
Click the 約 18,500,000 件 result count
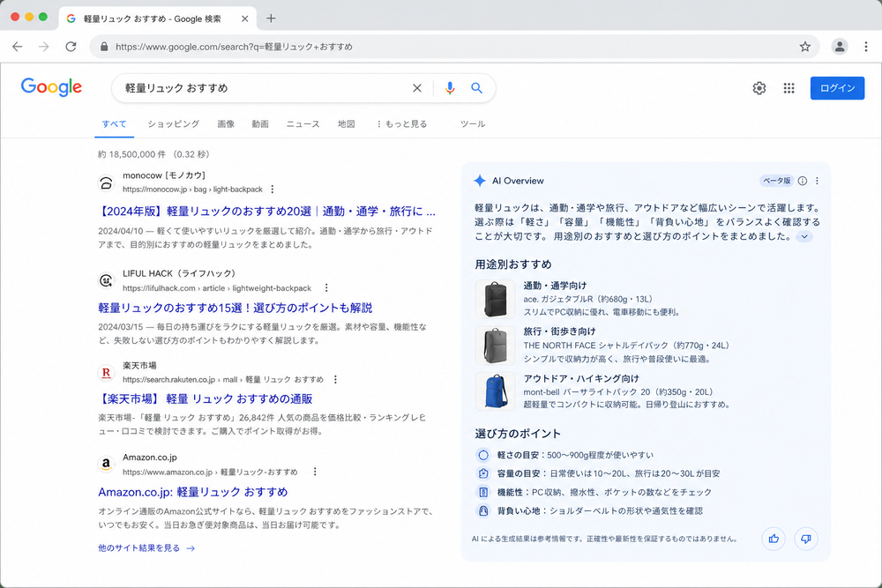click(132, 154)
